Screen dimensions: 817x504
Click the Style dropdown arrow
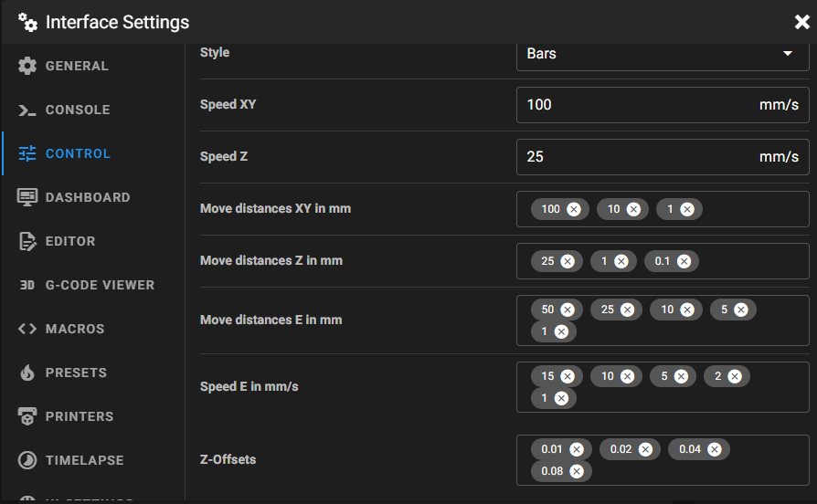[x=788, y=53]
